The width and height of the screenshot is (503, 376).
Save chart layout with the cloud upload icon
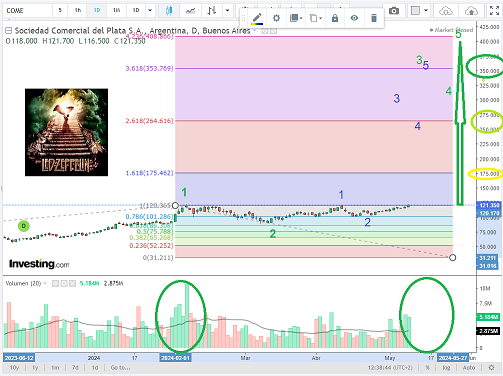(x=471, y=11)
